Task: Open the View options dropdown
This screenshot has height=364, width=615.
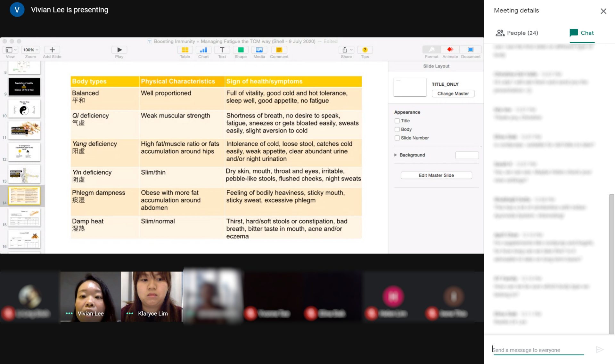Action: 11,50
